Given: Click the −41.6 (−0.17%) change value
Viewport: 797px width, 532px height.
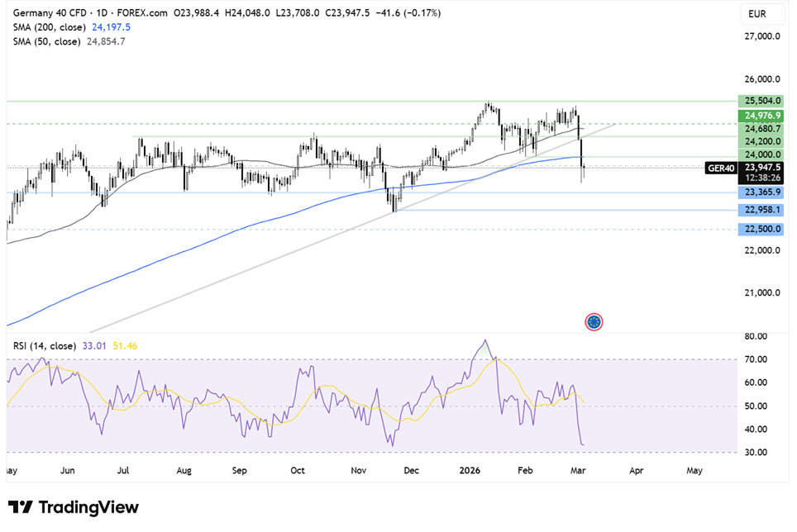Looking at the screenshot, I should (x=408, y=13).
